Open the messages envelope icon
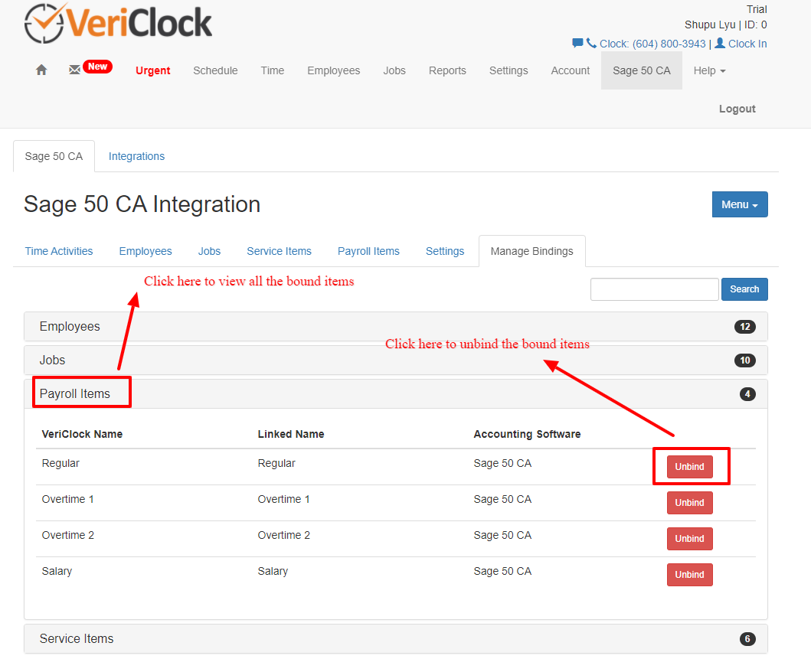The height and width of the screenshot is (672, 811). pos(74,70)
